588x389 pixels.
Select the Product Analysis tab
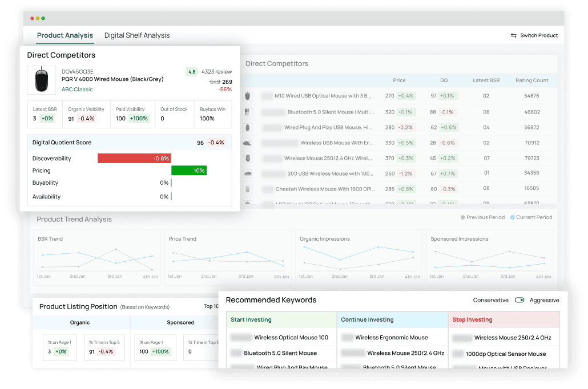click(65, 35)
